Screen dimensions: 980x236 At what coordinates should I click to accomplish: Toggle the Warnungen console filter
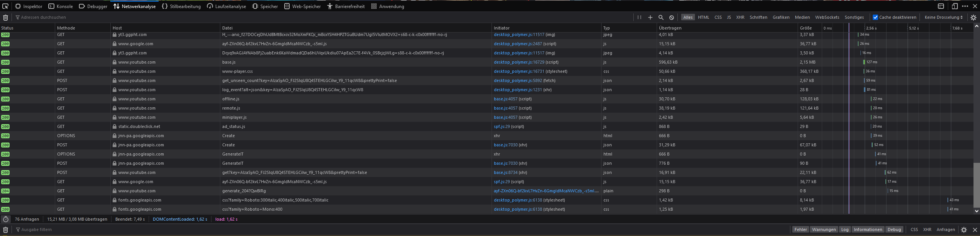pyautogui.click(x=824, y=229)
